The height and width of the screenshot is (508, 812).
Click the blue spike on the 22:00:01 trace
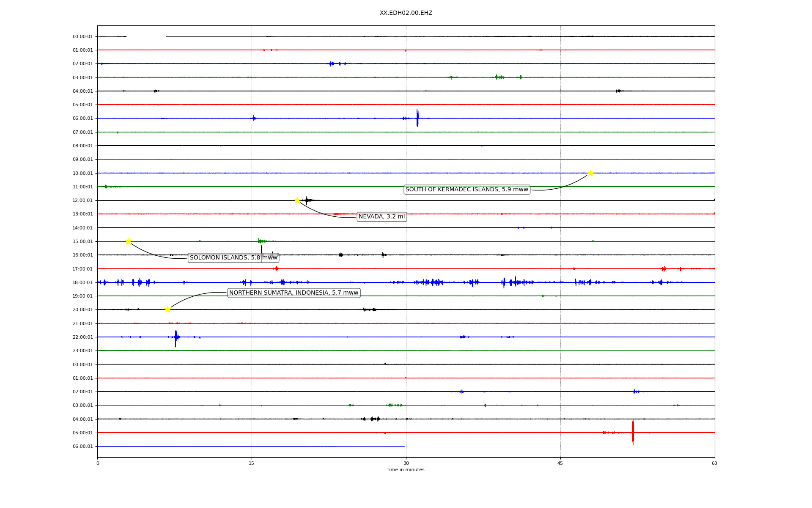(x=176, y=337)
